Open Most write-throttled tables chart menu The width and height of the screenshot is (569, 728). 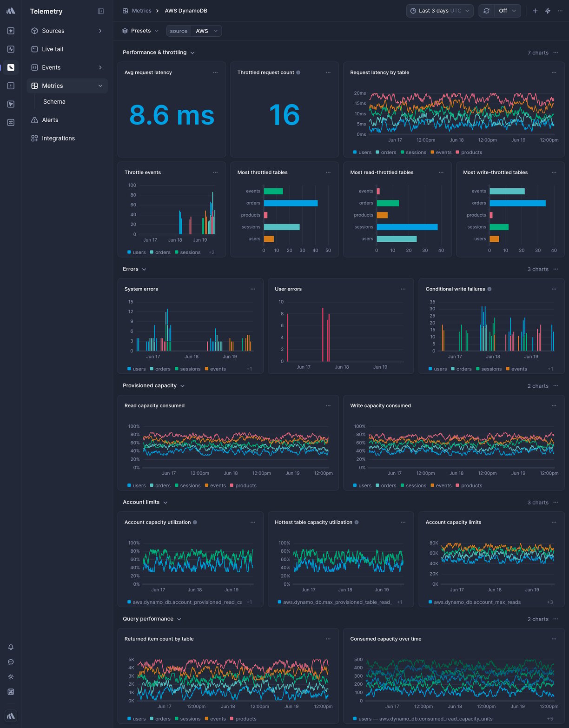point(554,172)
